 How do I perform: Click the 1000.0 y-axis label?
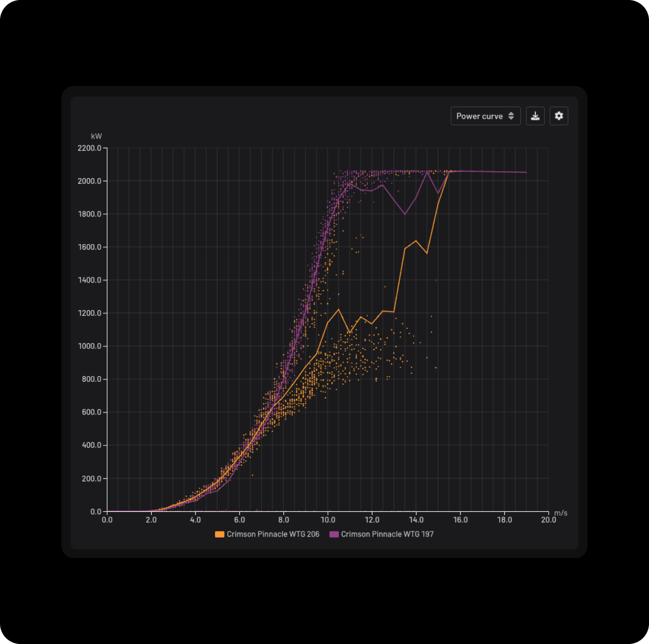click(90, 346)
